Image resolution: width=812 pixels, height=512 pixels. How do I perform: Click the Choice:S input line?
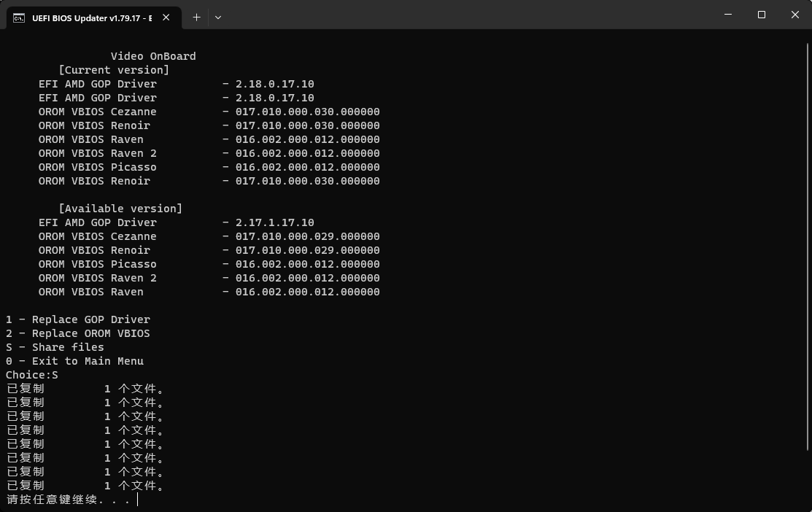pos(31,374)
